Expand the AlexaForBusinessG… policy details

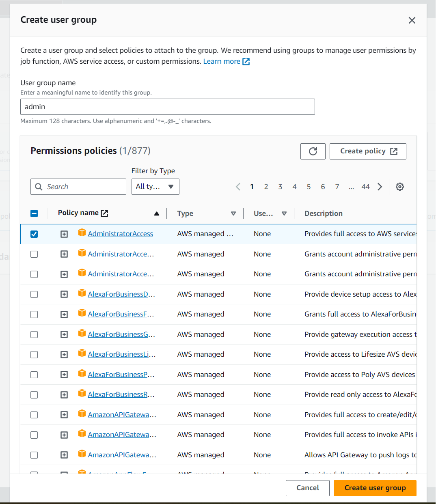pyautogui.click(x=64, y=334)
